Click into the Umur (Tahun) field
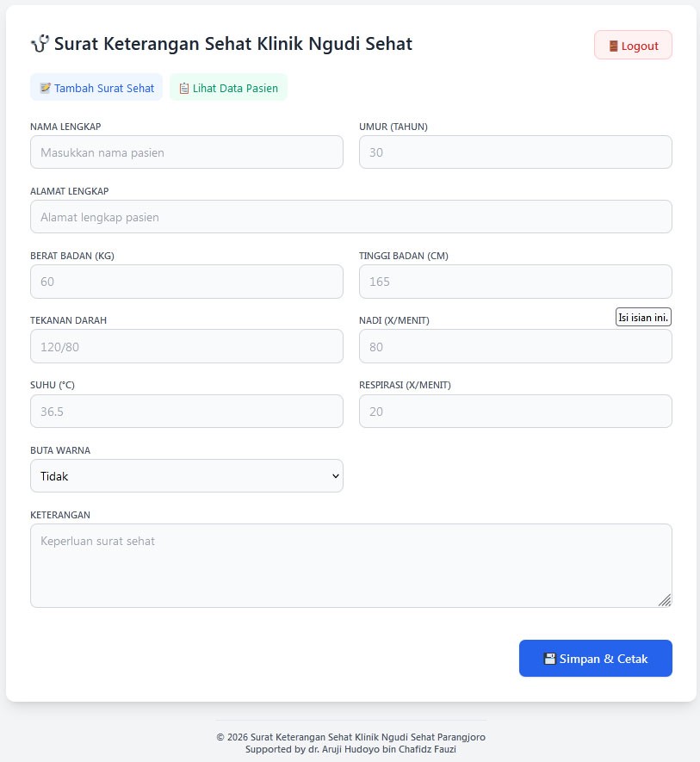The image size is (700, 762). coord(515,152)
